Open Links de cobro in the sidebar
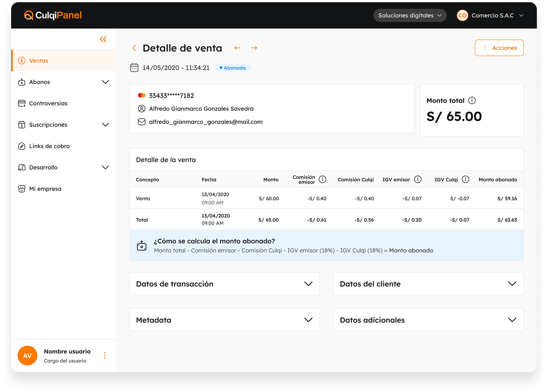 pyautogui.click(x=49, y=146)
